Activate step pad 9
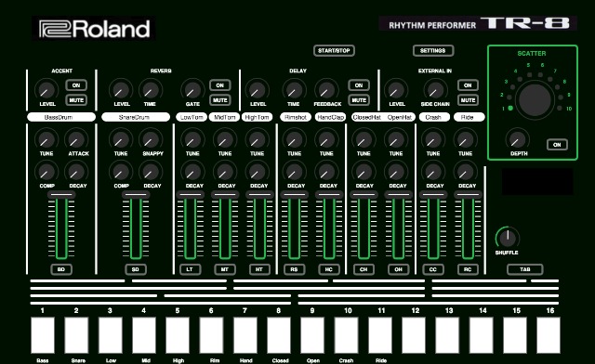 pyautogui.click(x=312, y=335)
